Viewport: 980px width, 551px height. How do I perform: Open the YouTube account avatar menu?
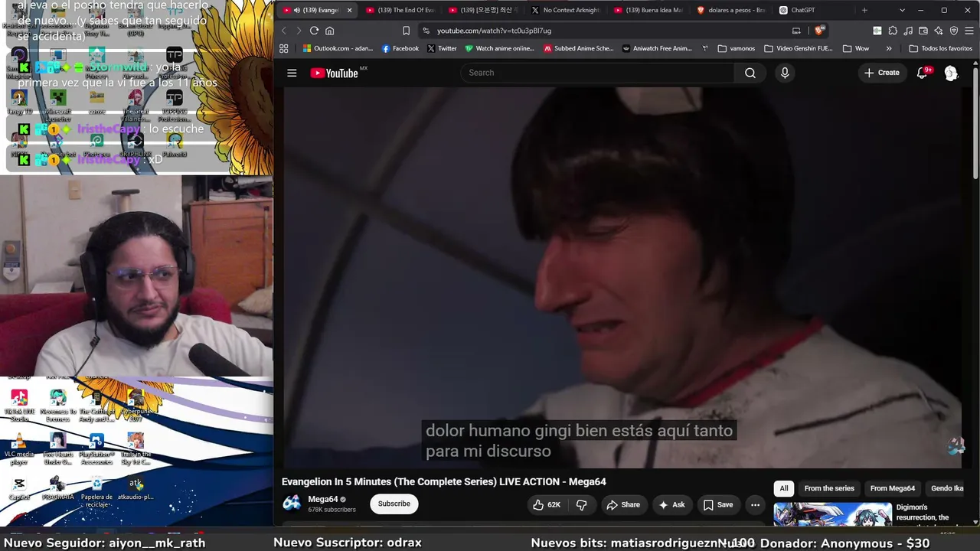click(x=951, y=73)
